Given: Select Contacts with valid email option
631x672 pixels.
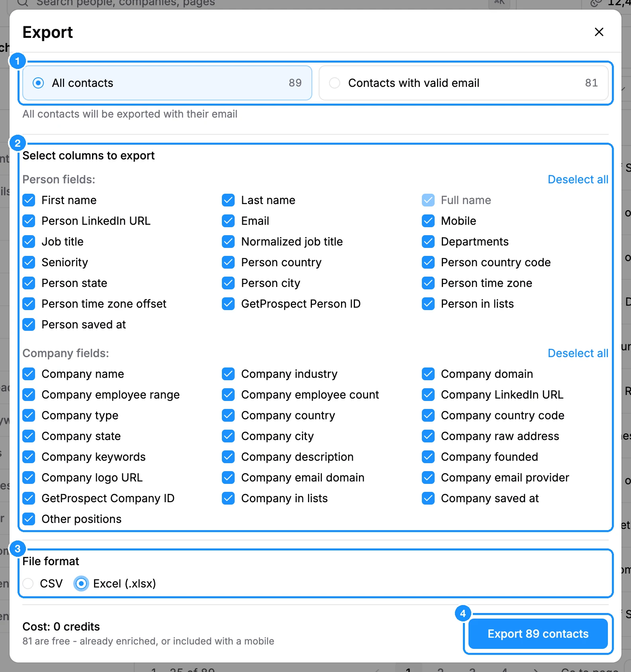Looking at the screenshot, I should [x=464, y=83].
